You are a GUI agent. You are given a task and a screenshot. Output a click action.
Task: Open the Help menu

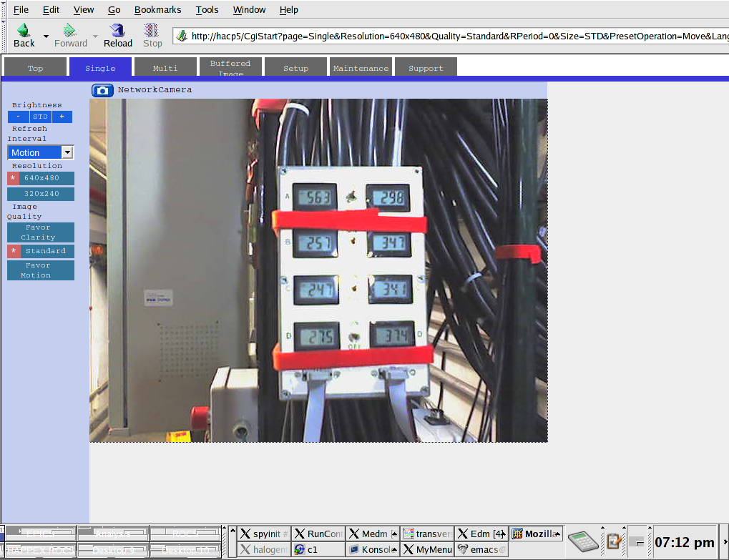[289, 10]
